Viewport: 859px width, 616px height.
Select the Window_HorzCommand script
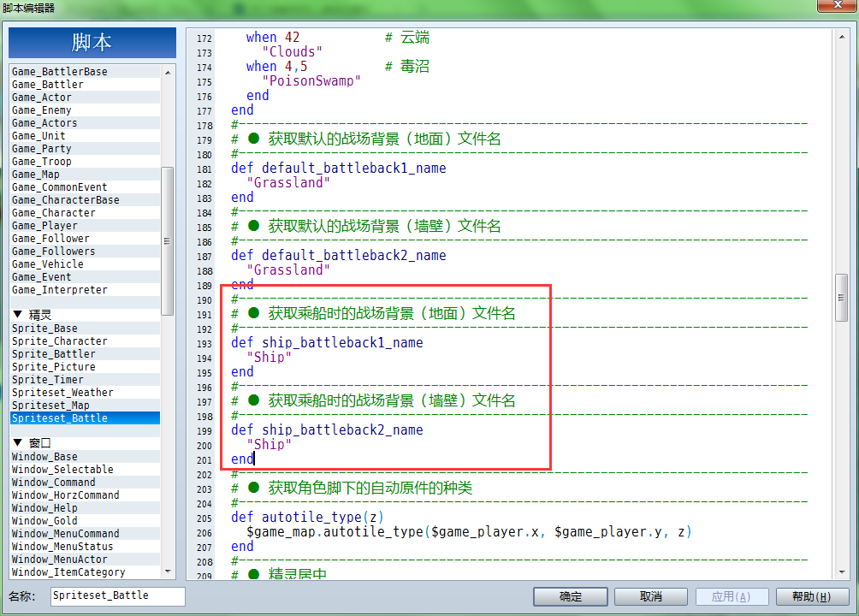point(86,495)
